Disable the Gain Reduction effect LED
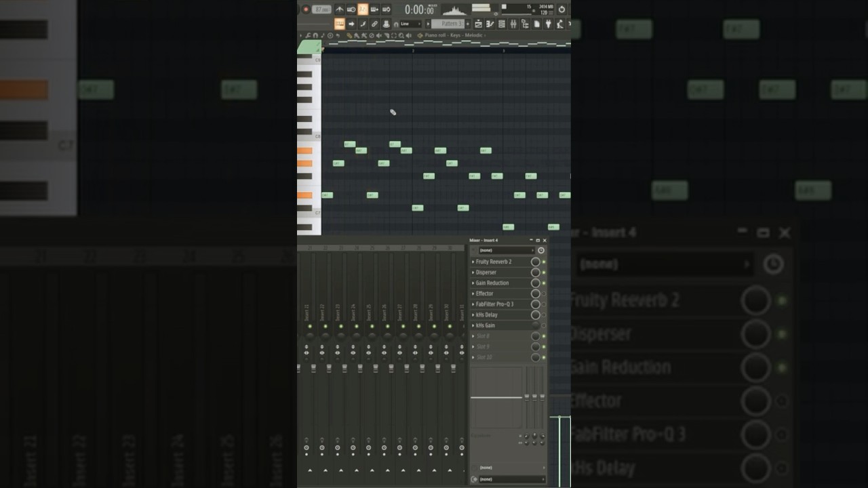Image resolution: width=868 pixels, height=488 pixels. point(544,283)
